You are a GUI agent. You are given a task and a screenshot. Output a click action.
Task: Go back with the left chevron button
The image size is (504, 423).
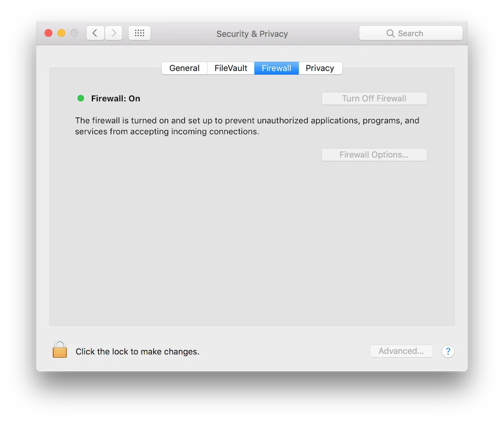point(95,33)
